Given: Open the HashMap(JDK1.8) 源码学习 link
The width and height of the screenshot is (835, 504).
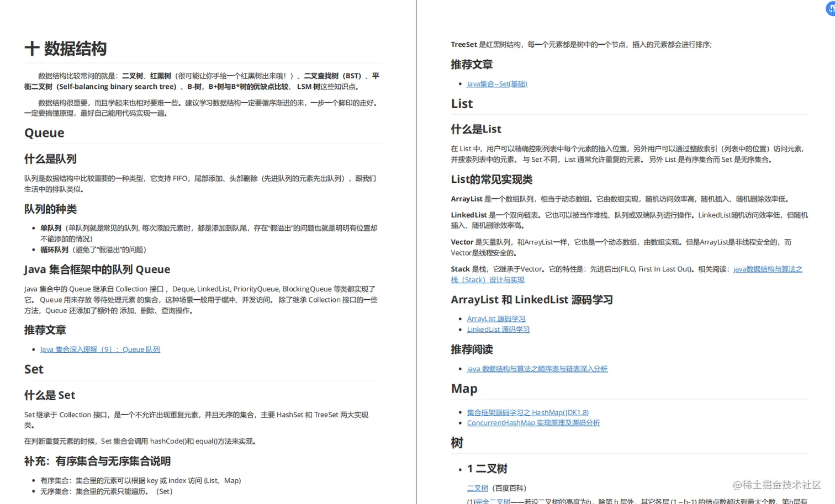Looking at the screenshot, I should click(527, 412).
